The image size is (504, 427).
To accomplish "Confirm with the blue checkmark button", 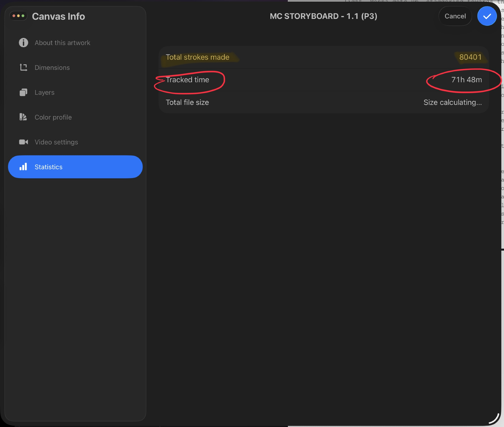I will (487, 16).
